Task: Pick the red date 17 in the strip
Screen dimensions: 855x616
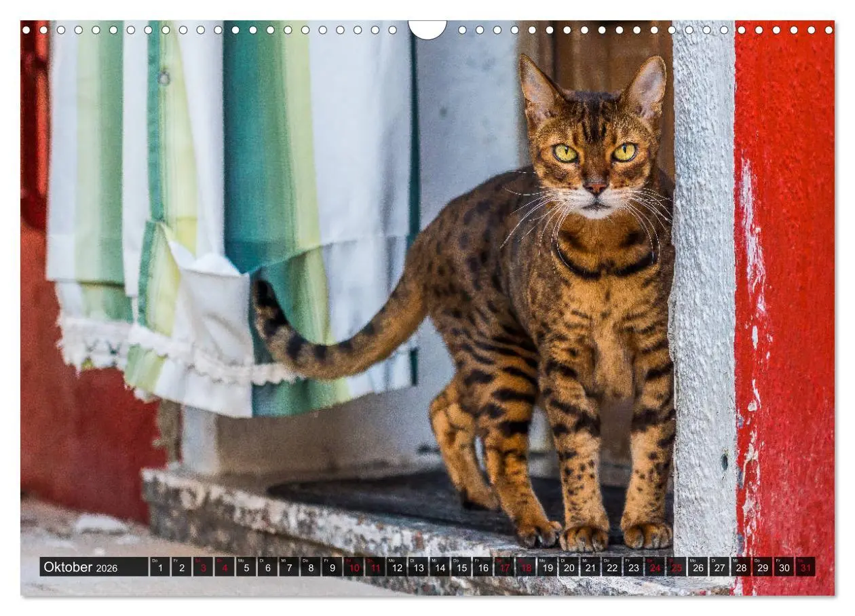Action: point(504,567)
